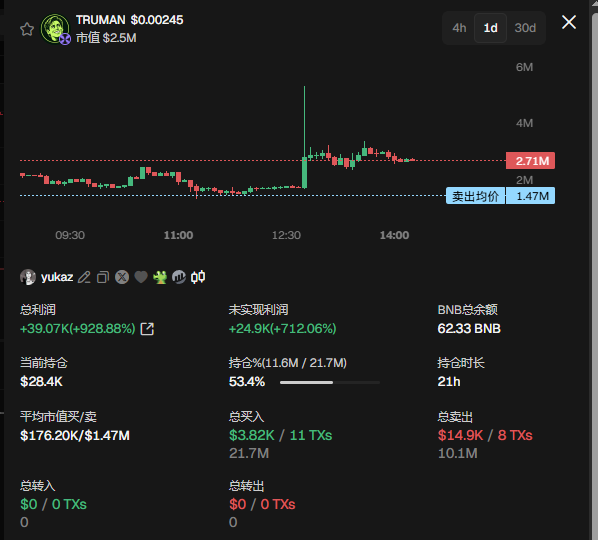
Task: Switch chart range to 30d
Action: [x=525, y=28]
